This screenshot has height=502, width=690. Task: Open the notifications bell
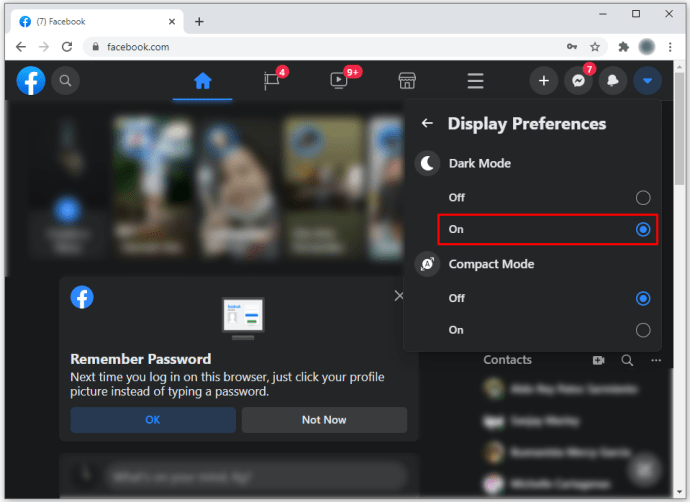coord(613,81)
